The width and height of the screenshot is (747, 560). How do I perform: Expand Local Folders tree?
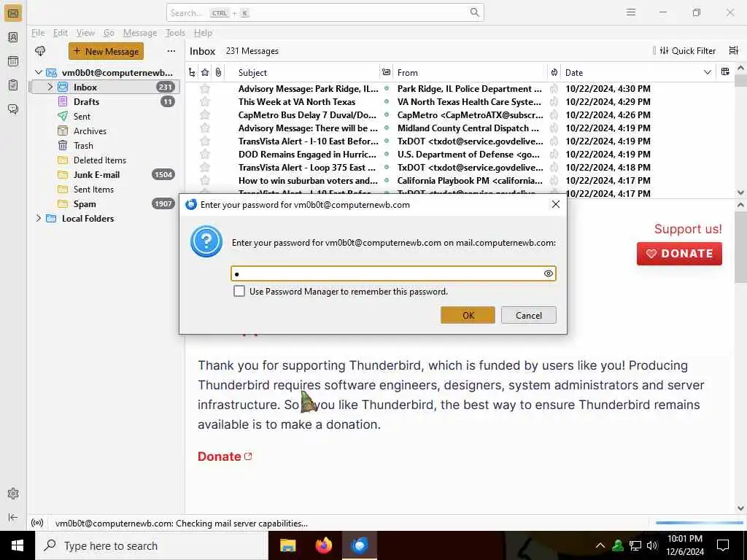click(x=39, y=218)
